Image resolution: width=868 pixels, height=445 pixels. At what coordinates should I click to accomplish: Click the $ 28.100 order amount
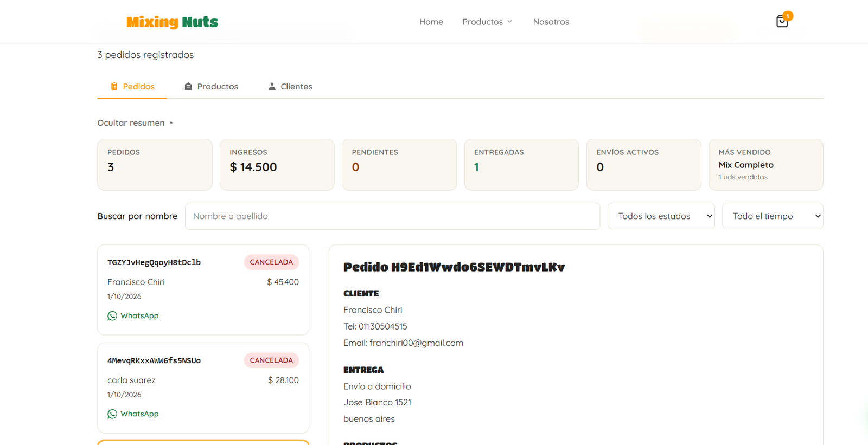(x=283, y=380)
